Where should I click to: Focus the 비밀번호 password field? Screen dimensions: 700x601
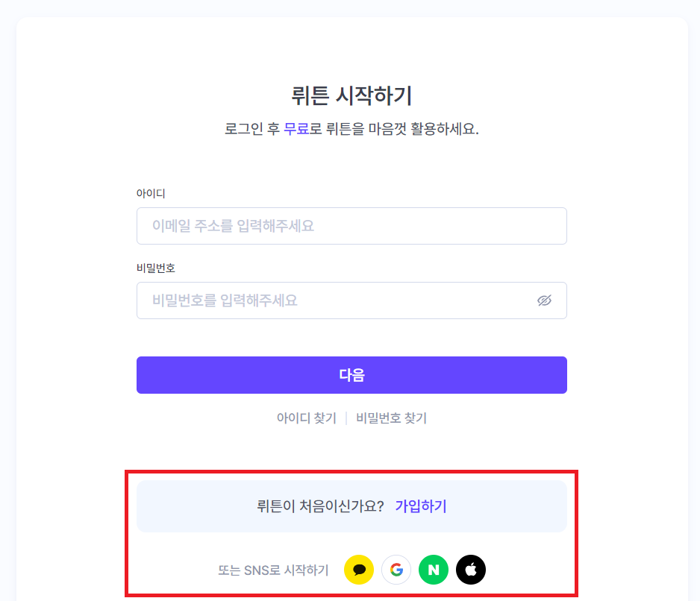(x=336, y=300)
